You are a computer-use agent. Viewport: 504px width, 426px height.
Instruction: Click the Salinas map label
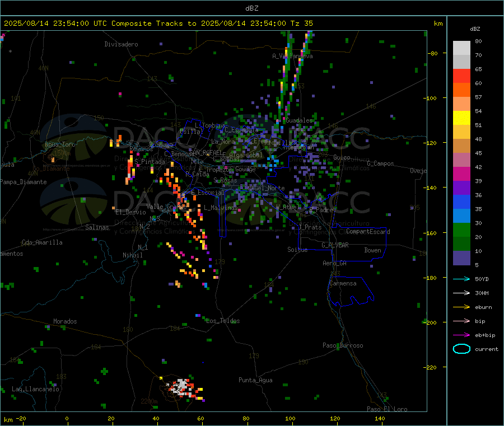coord(97,227)
